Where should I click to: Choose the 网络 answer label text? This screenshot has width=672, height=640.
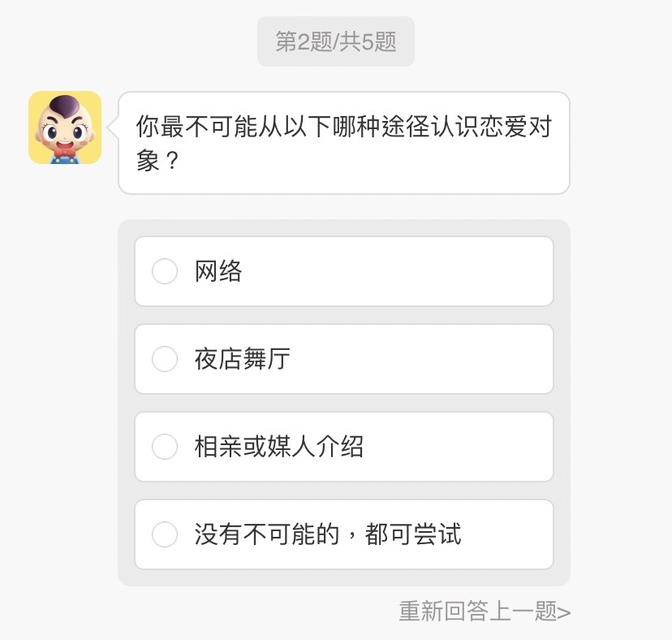coord(218,271)
